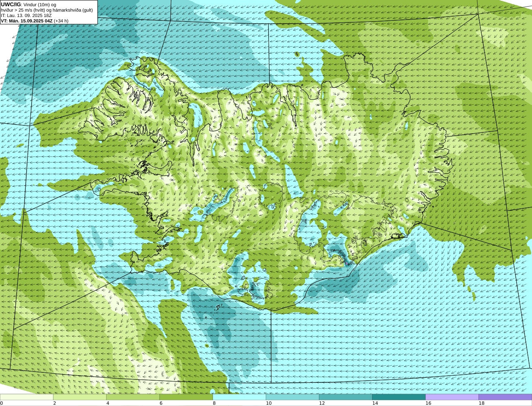Click the '16' tick label on the scale
532x406 pixels.
pyautogui.click(x=428, y=403)
